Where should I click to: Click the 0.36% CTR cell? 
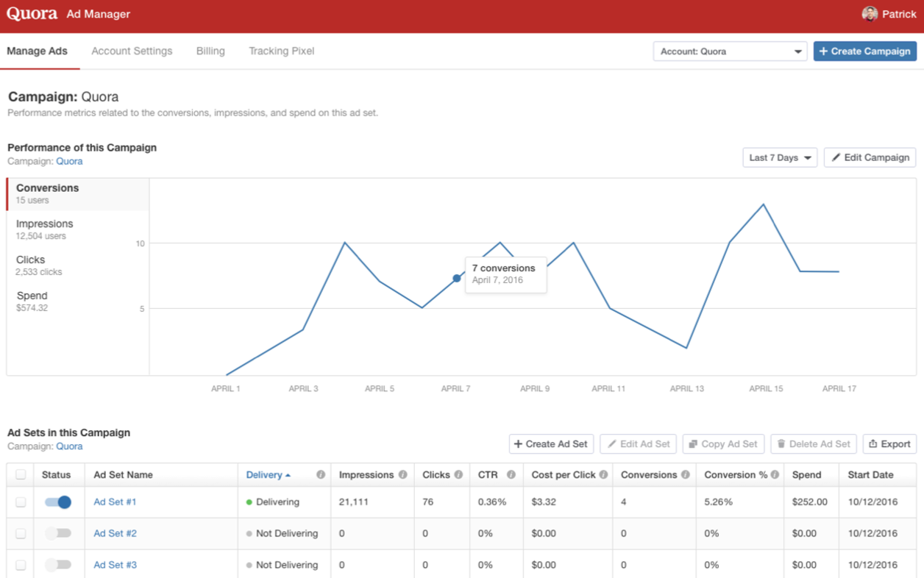(x=492, y=502)
